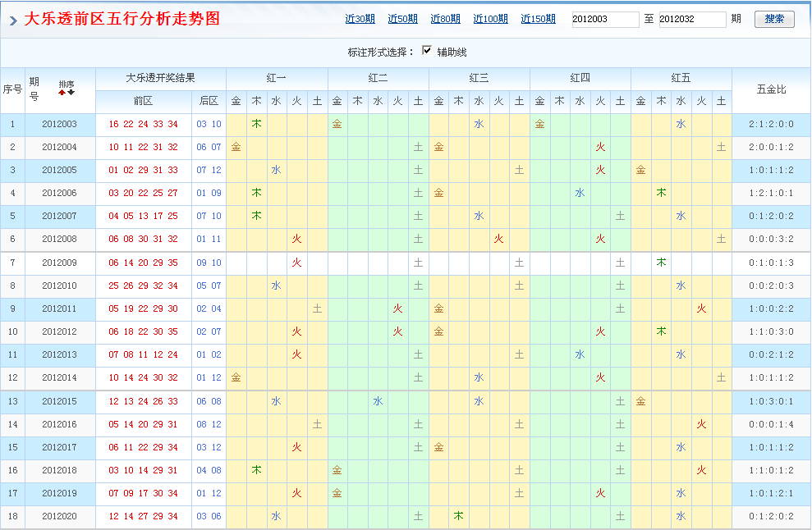Click the 红五 column group header
Image resolution: width=812 pixels, height=530 pixels.
point(681,78)
